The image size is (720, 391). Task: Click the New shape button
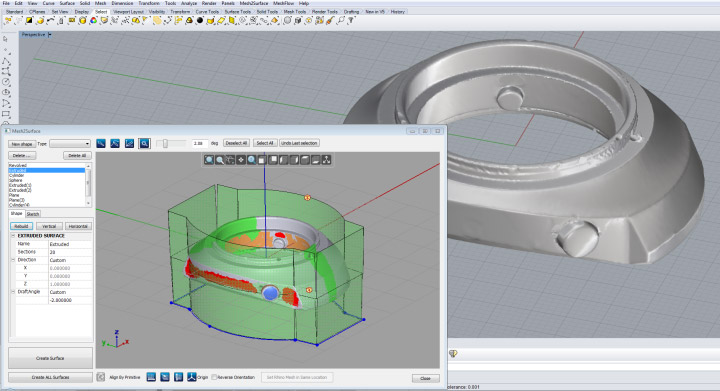tap(22, 144)
